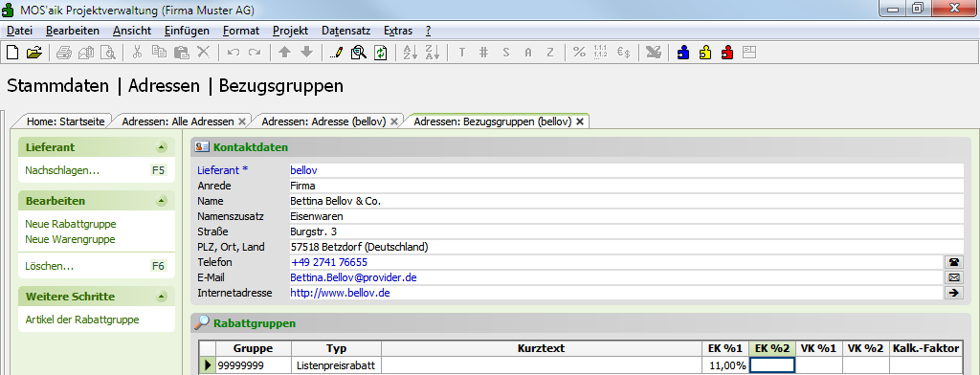Sort descending Z to A
The image size is (980, 375).
point(432,53)
